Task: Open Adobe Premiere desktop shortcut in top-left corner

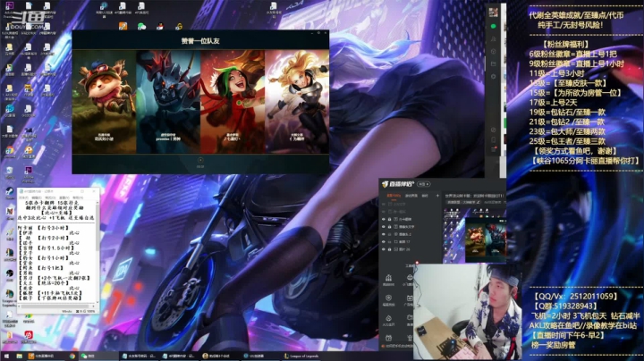Action: click(x=9, y=8)
